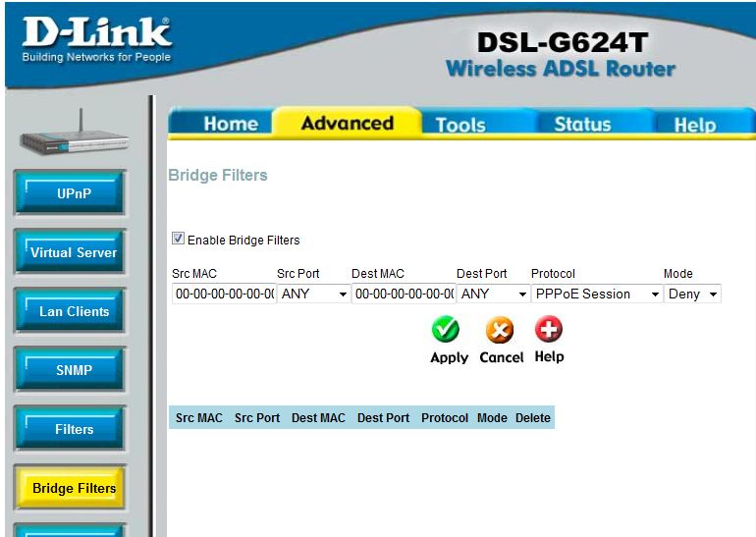The height and width of the screenshot is (537, 756).
Task: Open the SNMP settings
Action: (x=71, y=370)
